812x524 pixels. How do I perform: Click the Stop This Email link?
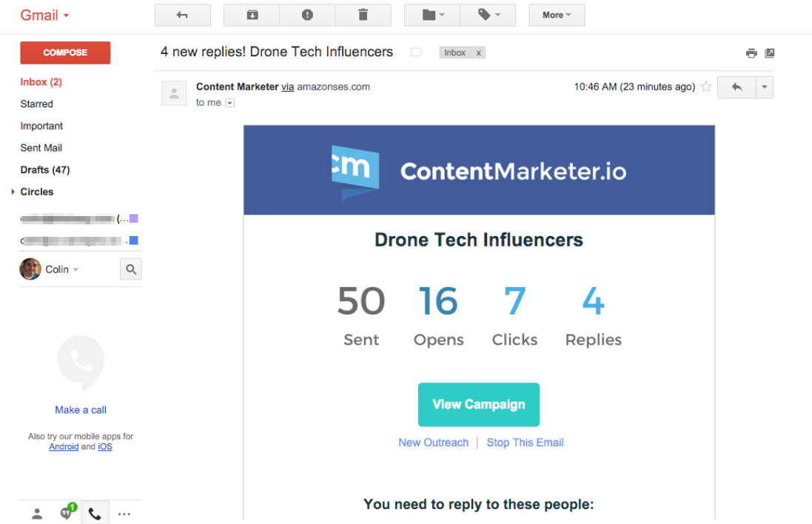tap(525, 443)
